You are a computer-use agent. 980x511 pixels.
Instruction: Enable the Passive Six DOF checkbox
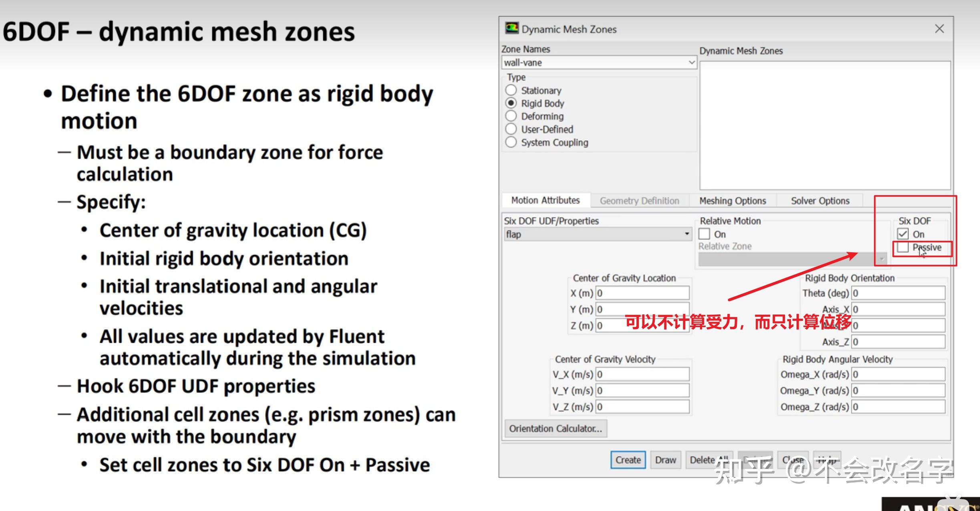[903, 247]
